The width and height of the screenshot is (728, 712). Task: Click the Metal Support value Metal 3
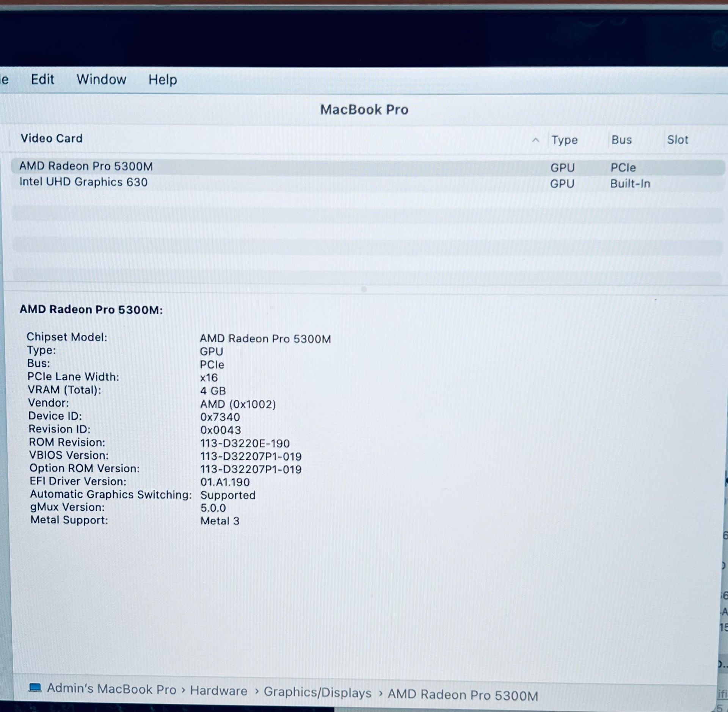click(220, 521)
